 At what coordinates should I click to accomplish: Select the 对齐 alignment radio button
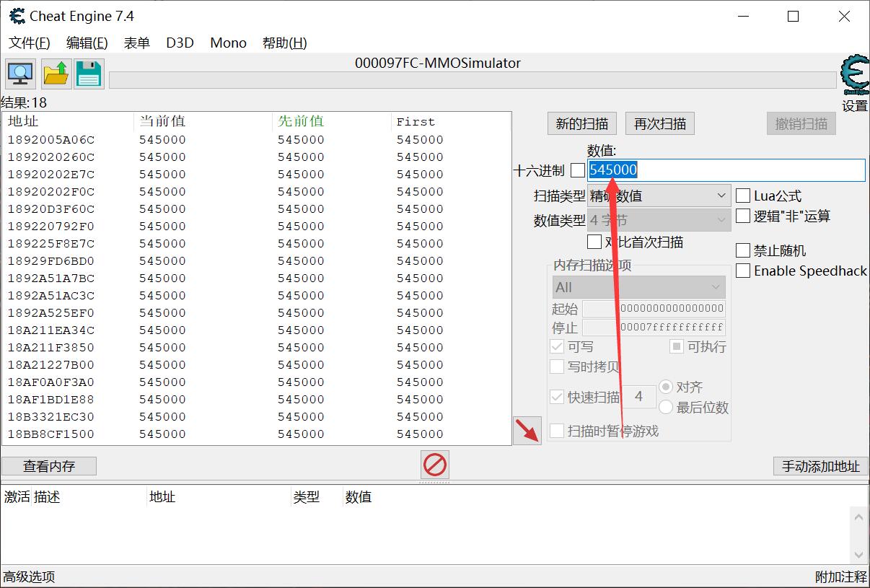pyautogui.click(x=666, y=387)
